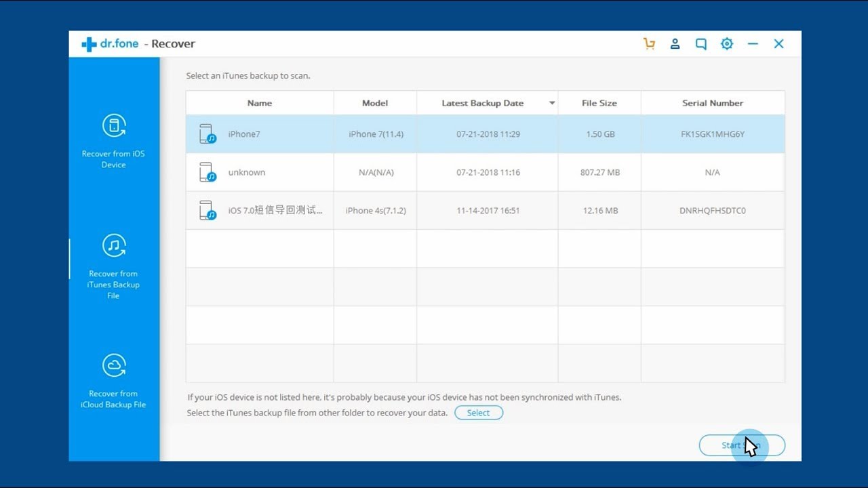
Task: Select the iPhone7 backup name
Action: pyautogui.click(x=244, y=134)
